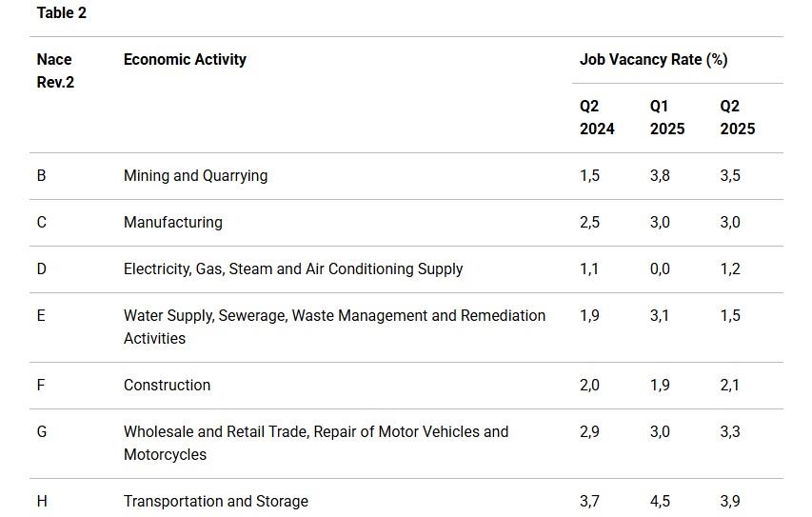Screen dimensions: 812x517
Task: Click the 4,5 value in Transportation row
Action: [660, 501]
